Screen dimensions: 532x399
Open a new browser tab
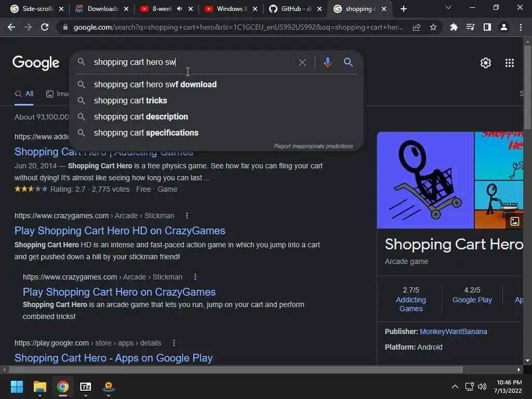403,9
